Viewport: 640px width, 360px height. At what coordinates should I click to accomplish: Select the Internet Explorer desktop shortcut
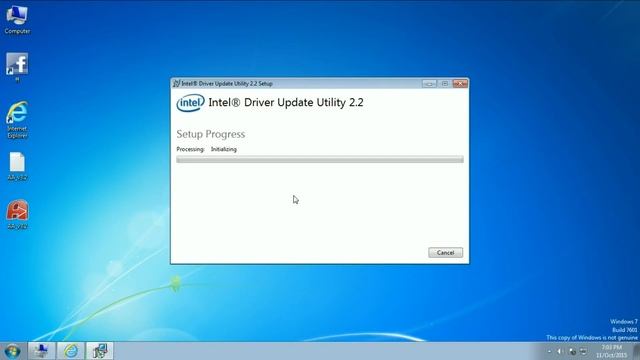pos(17,120)
